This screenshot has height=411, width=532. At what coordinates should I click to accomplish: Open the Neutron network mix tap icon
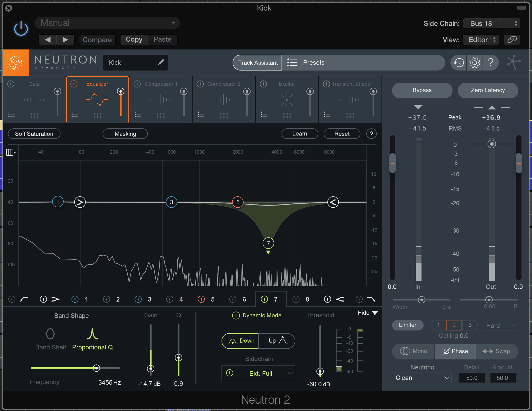point(514,62)
